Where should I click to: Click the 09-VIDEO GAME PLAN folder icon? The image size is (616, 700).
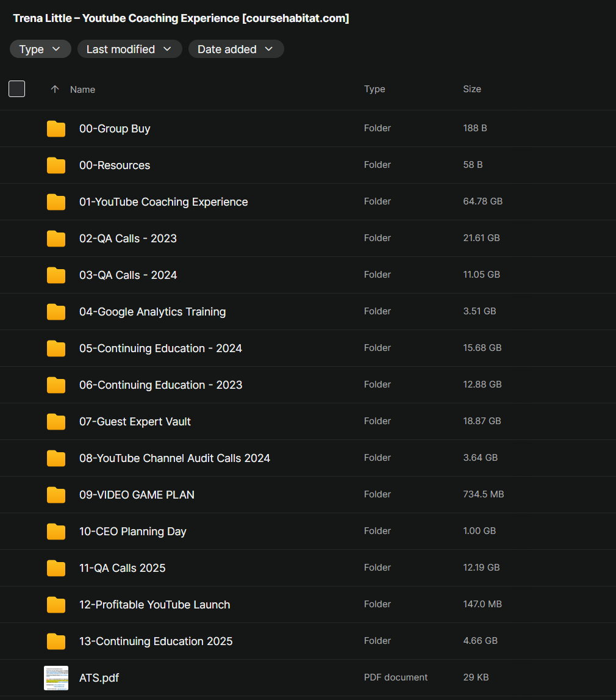(56, 495)
